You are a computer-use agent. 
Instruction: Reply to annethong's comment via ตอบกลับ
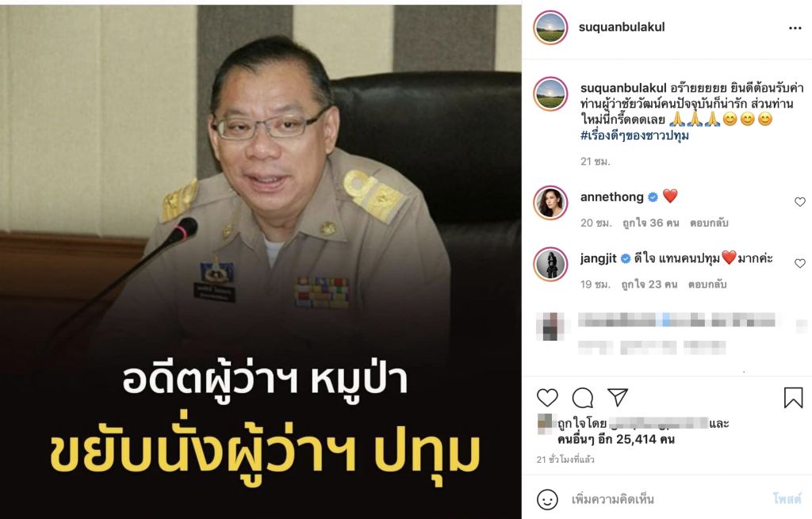pyautogui.click(x=708, y=223)
